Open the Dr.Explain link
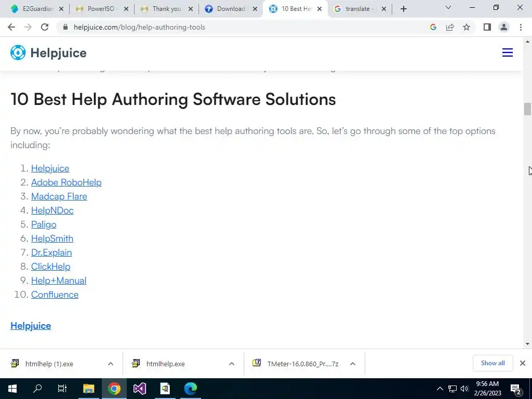The width and height of the screenshot is (532, 399). pyautogui.click(x=51, y=252)
